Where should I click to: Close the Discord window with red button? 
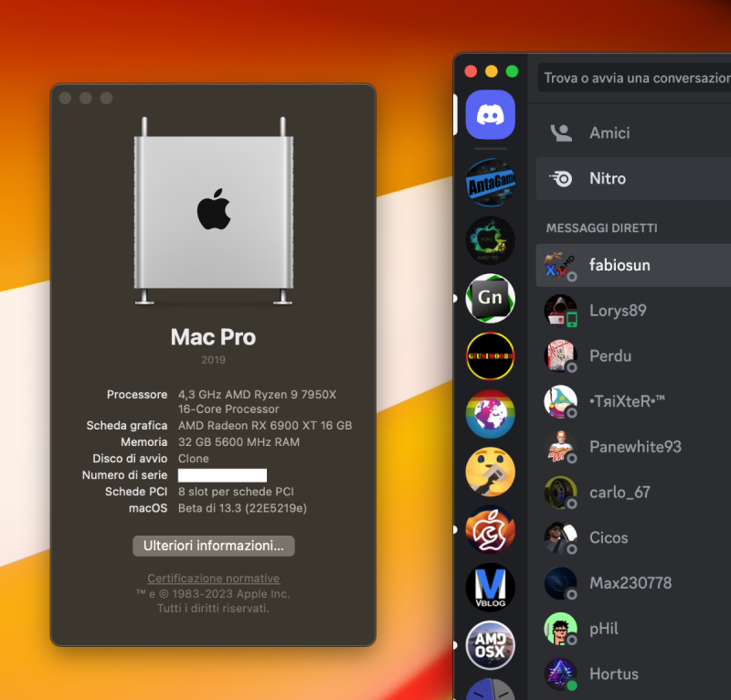click(x=471, y=71)
